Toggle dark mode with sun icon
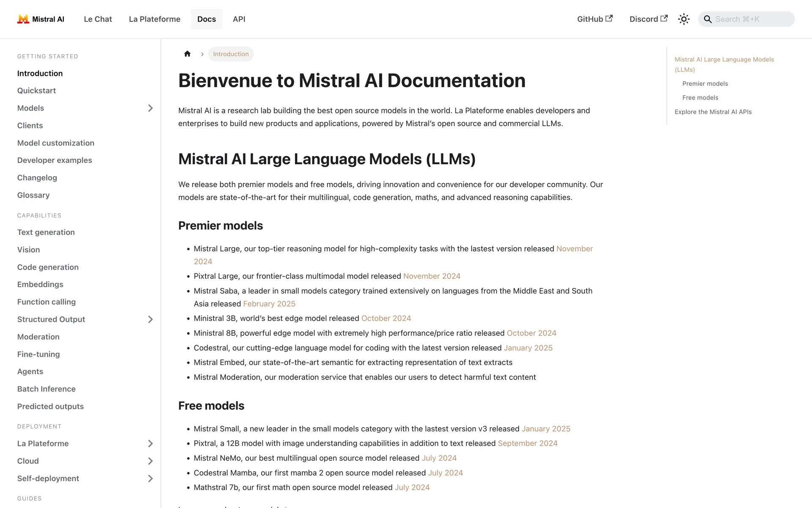The height and width of the screenshot is (508, 812). (x=683, y=19)
